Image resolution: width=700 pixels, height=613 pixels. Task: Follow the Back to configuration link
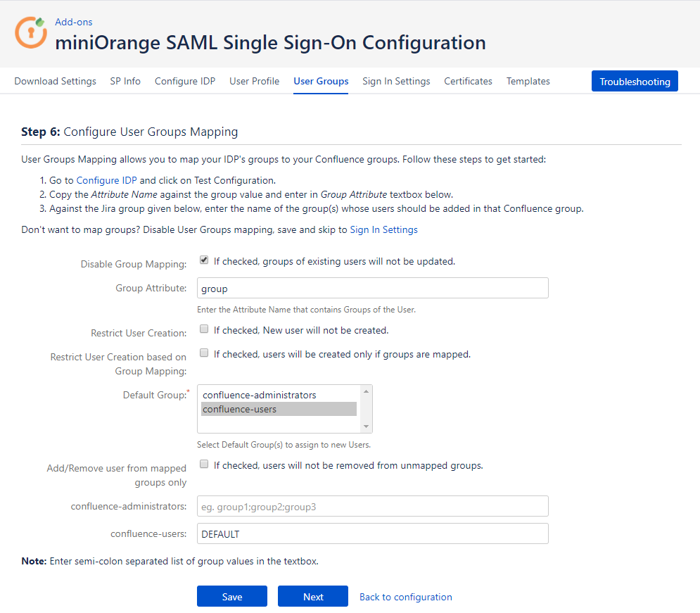pos(406,597)
